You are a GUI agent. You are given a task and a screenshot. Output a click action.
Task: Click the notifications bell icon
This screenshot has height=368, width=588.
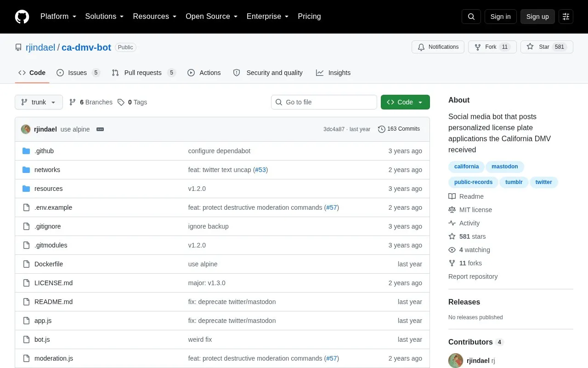421,47
